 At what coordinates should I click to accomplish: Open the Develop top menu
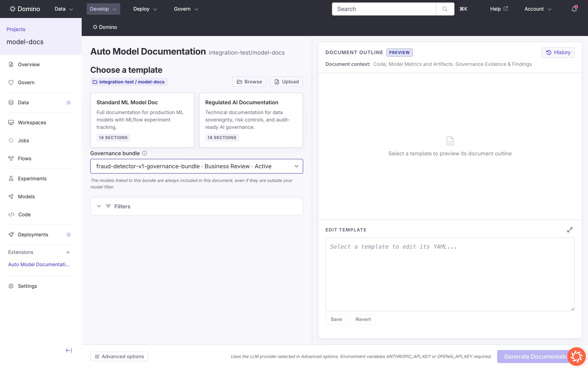103,9
